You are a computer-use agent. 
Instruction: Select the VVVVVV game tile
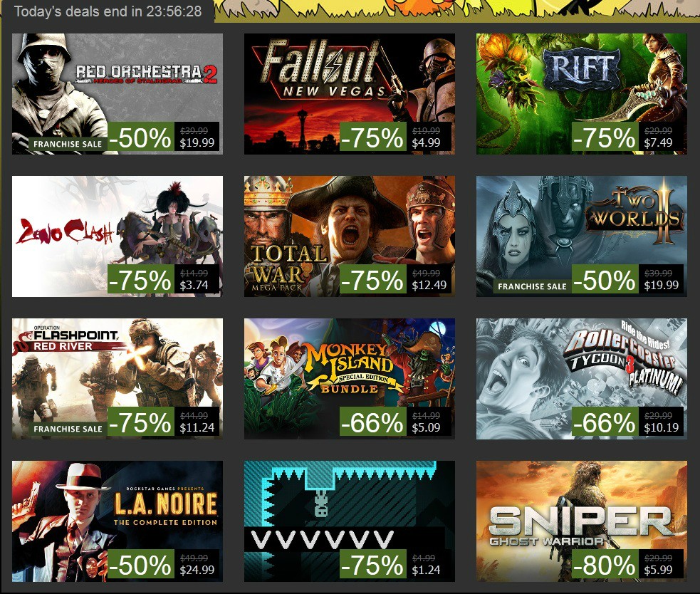350,521
